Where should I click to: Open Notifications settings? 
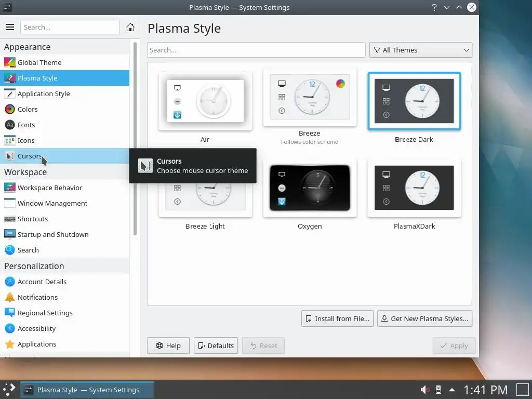coord(64,297)
